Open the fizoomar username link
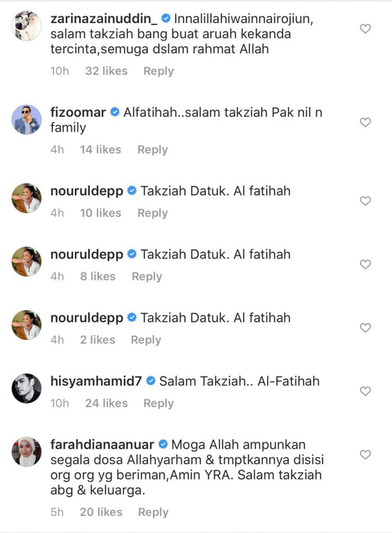This screenshot has width=392, height=533. pos(78,112)
